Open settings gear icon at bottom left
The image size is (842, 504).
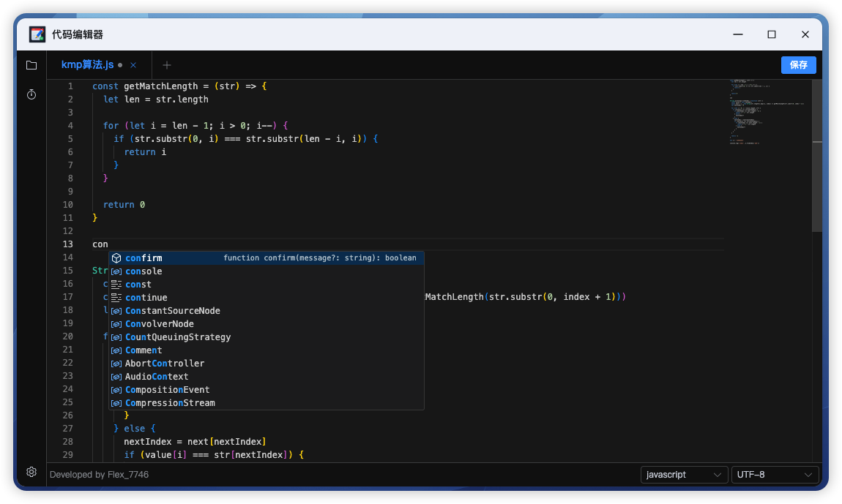tap(31, 472)
